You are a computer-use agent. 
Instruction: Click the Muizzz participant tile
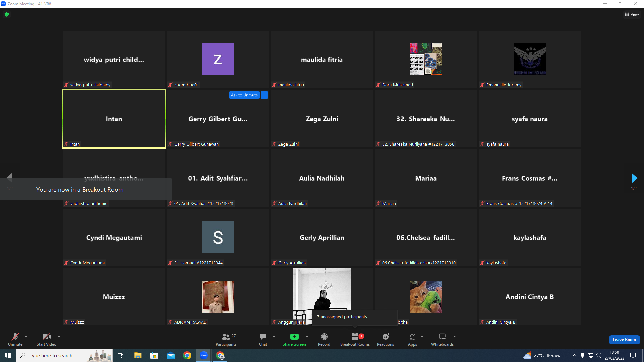click(114, 297)
